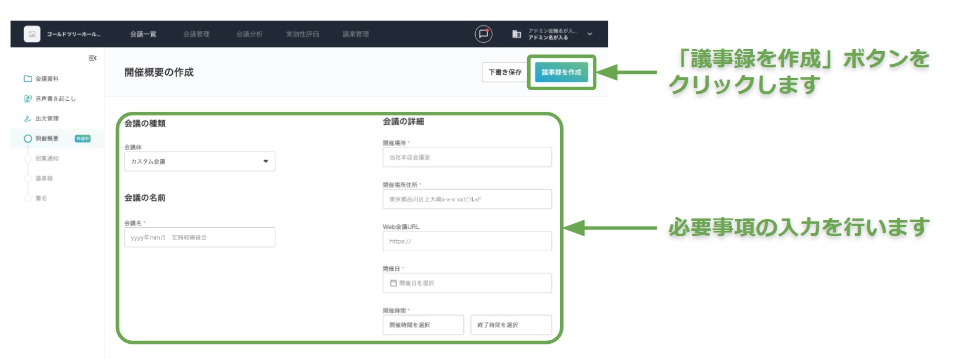Click the 音声書き起こし transcription icon
The height and width of the screenshot is (359, 980).
[28, 98]
